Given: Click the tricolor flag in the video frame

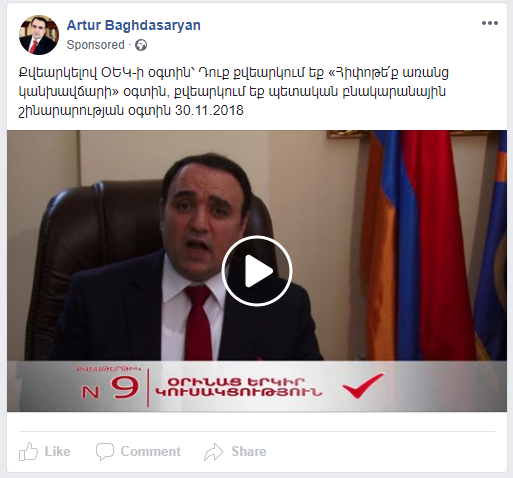Looking at the screenshot, I should coord(418,245).
